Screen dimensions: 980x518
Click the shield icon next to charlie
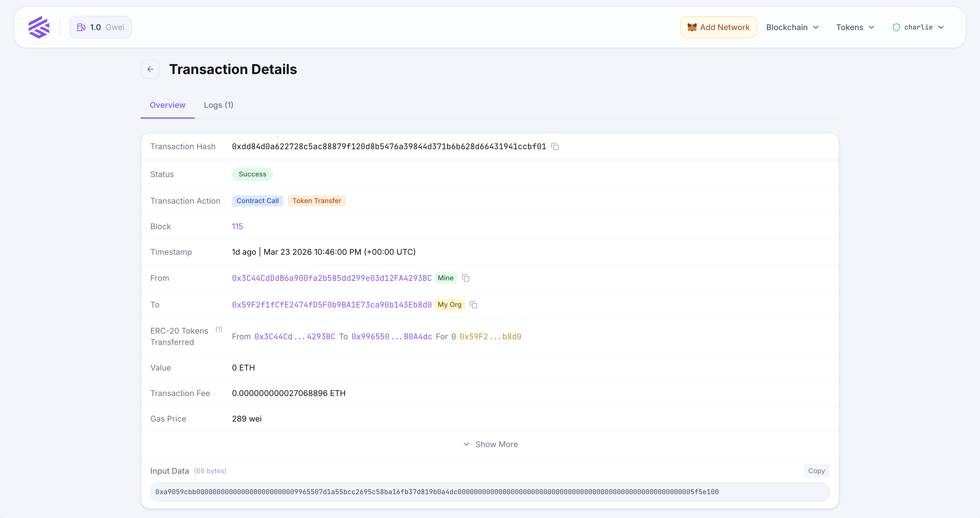(x=896, y=27)
